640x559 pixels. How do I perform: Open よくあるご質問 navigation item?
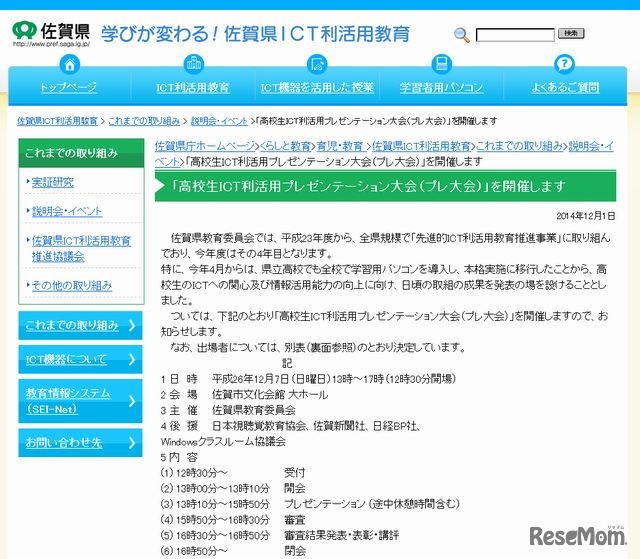click(x=565, y=87)
